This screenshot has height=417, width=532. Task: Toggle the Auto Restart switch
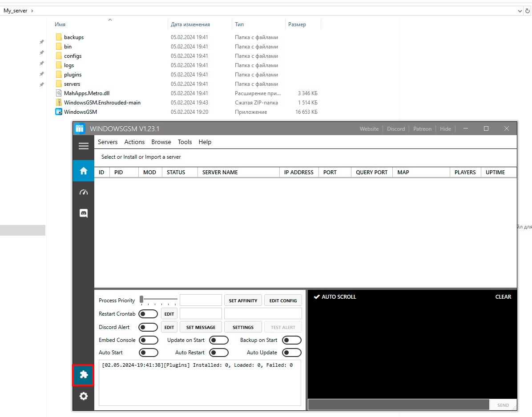point(219,353)
